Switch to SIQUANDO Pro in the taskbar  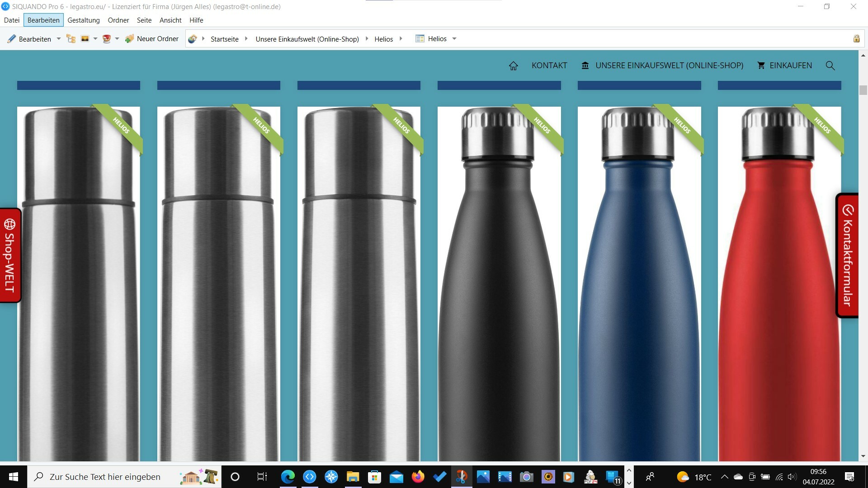tap(310, 477)
